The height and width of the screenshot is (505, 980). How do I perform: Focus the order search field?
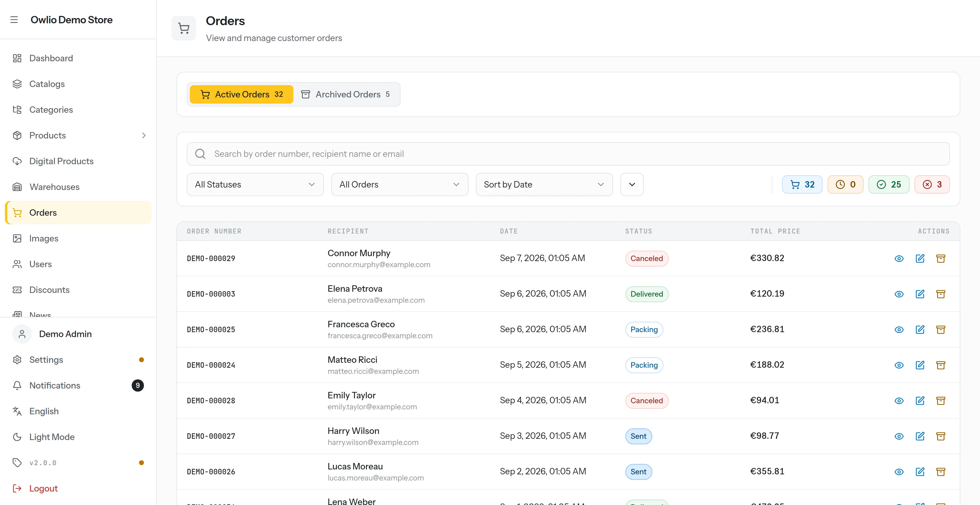568,154
